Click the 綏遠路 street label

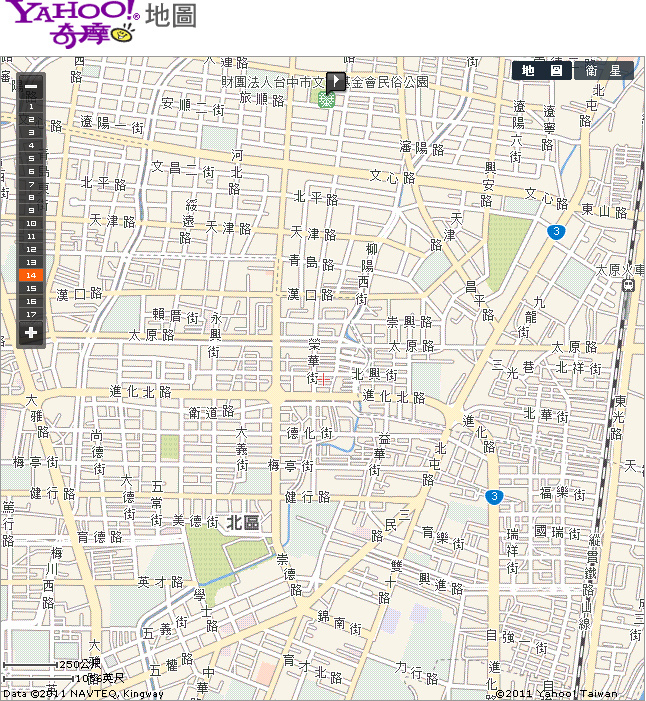[188, 221]
